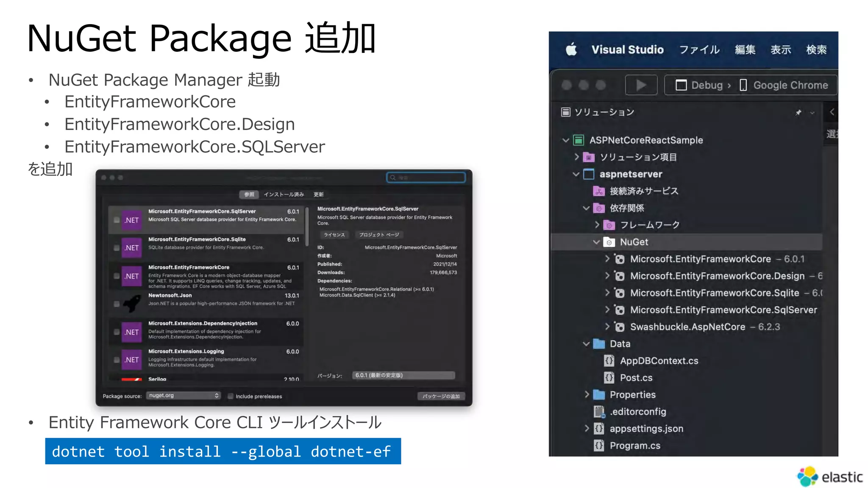Viewport: 868px width, 488px height.
Task: Click the Data folder icon
Action: point(599,344)
